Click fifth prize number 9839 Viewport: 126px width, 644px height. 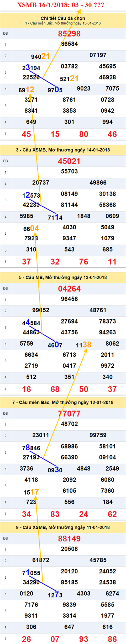(69, 605)
